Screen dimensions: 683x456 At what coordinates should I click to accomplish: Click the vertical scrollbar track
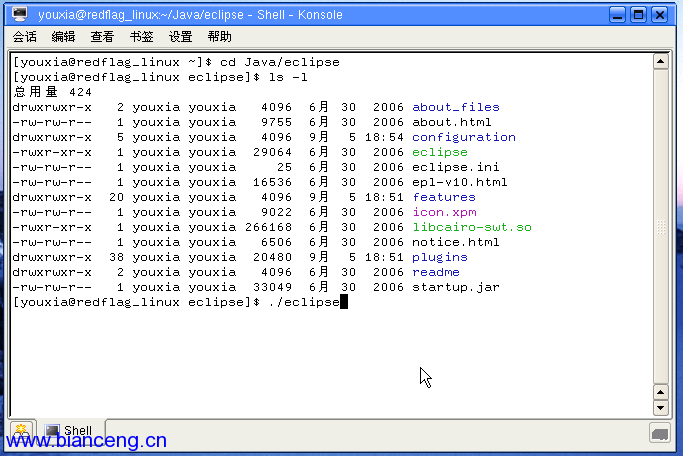[x=661, y=226]
